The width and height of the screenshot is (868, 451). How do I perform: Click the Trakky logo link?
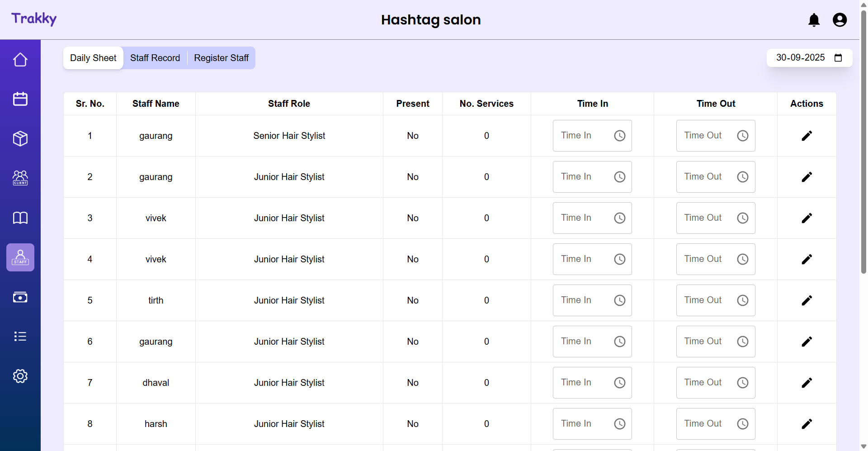[x=34, y=19]
